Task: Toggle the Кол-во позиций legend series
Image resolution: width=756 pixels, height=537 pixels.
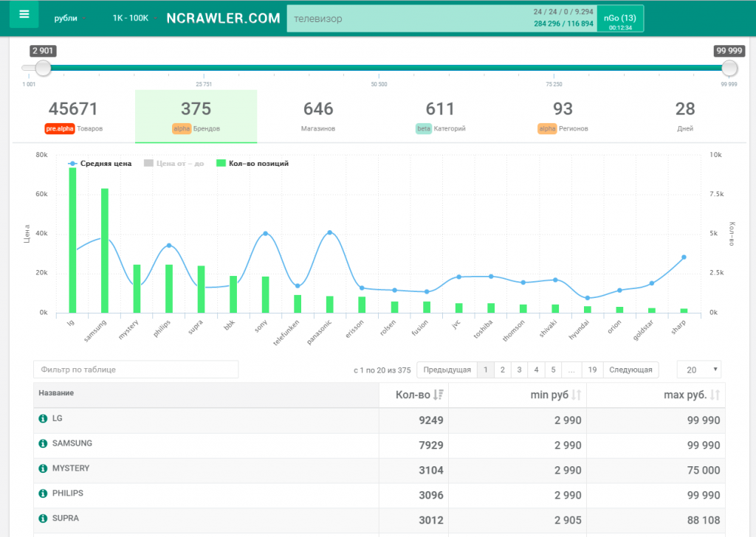Action: pyautogui.click(x=252, y=163)
